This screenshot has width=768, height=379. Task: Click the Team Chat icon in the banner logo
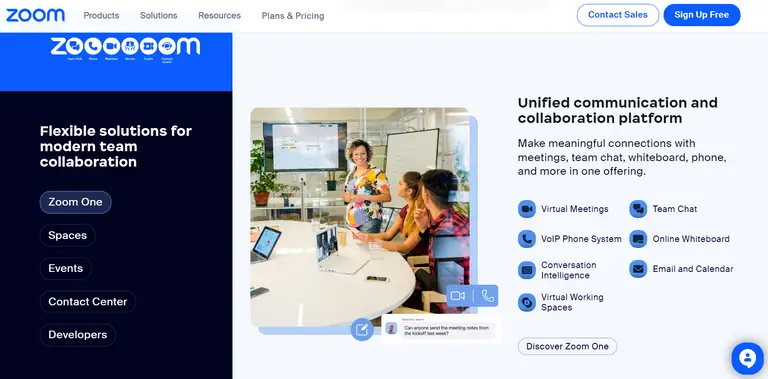pyautogui.click(x=74, y=47)
